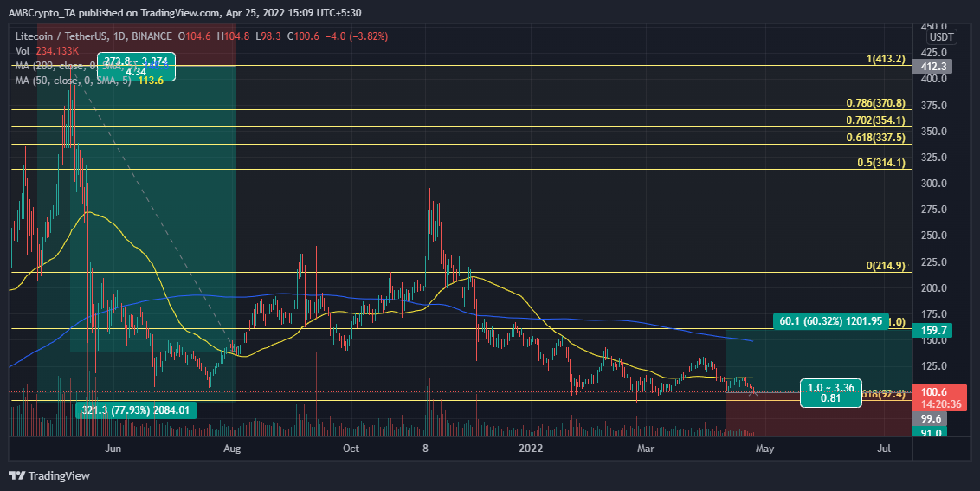The width and height of the screenshot is (980, 491).
Task: Click the 250.0 price scale value
Action: pyautogui.click(x=934, y=236)
